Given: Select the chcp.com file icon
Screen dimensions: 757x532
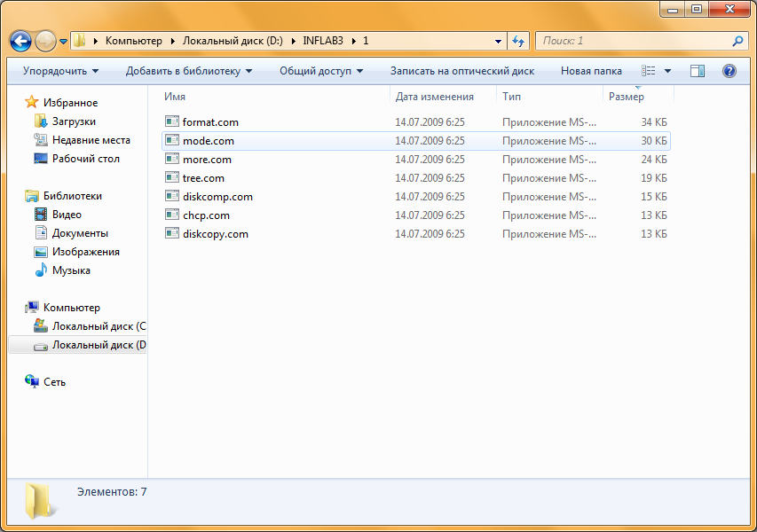Looking at the screenshot, I should pyautogui.click(x=172, y=215).
